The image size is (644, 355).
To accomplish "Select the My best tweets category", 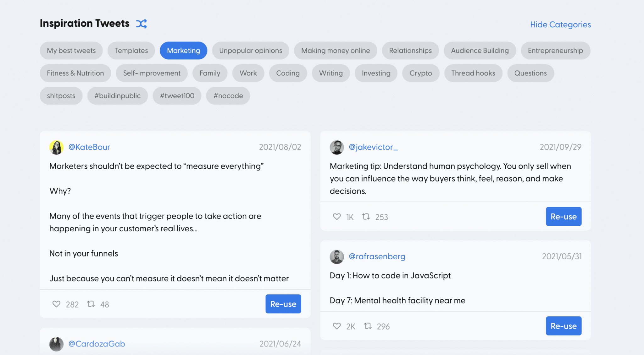I will [x=71, y=50].
